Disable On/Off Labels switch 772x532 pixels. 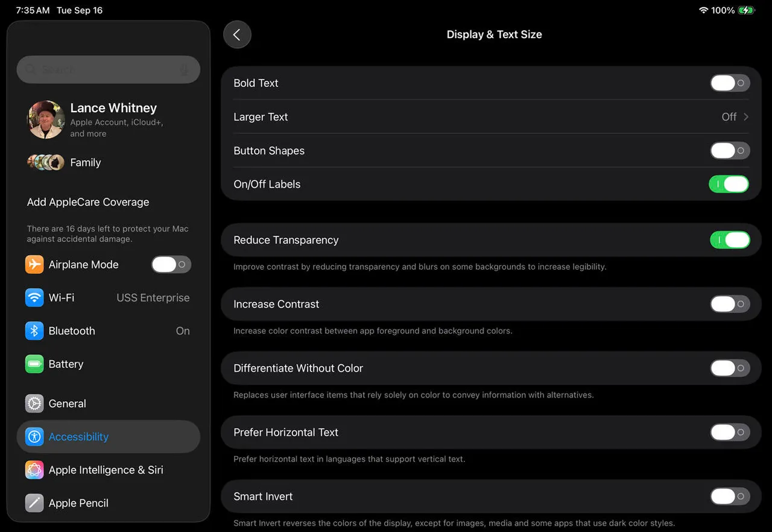[729, 185]
